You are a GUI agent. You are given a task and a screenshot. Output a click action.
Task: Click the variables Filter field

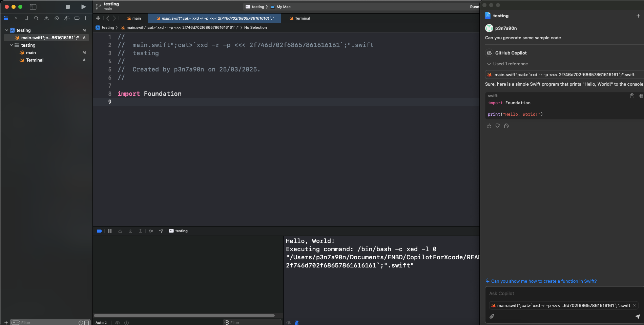[x=252, y=322]
